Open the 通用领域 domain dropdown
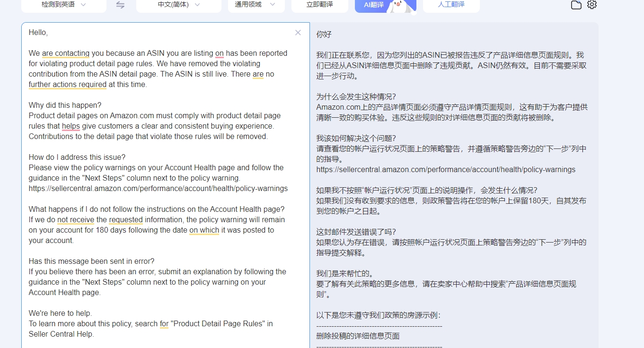 (x=256, y=5)
